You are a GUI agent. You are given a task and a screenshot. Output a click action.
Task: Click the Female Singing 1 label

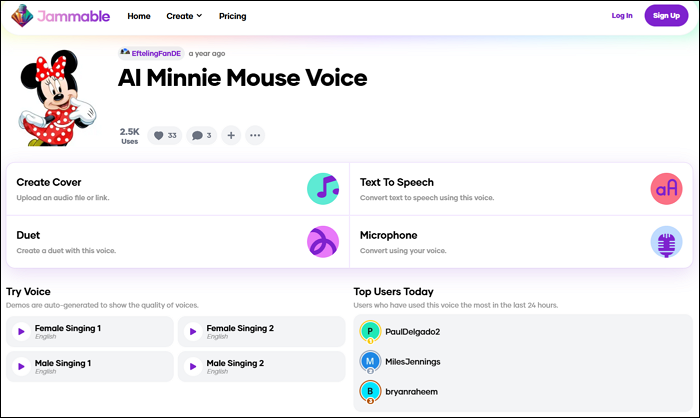(68, 328)
